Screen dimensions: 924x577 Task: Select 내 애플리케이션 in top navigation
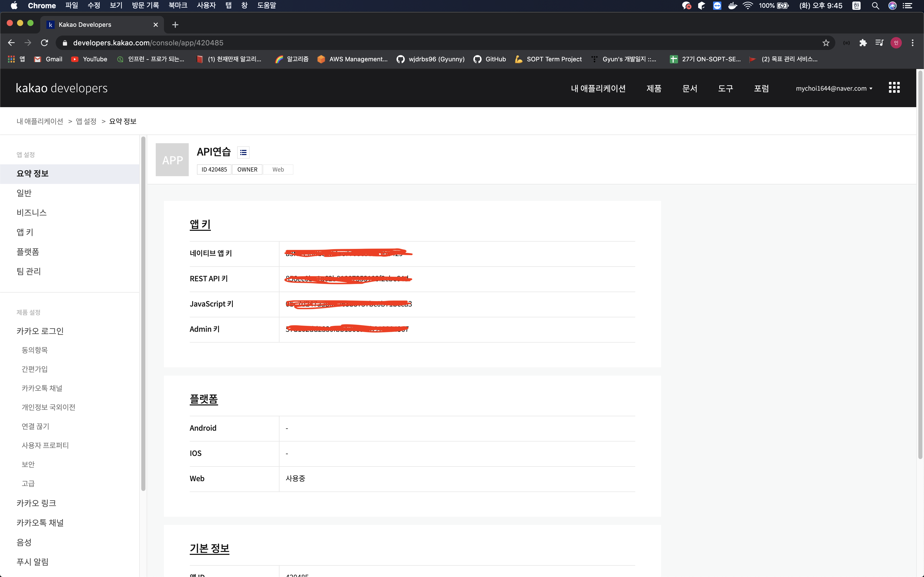tap(598, 89)
